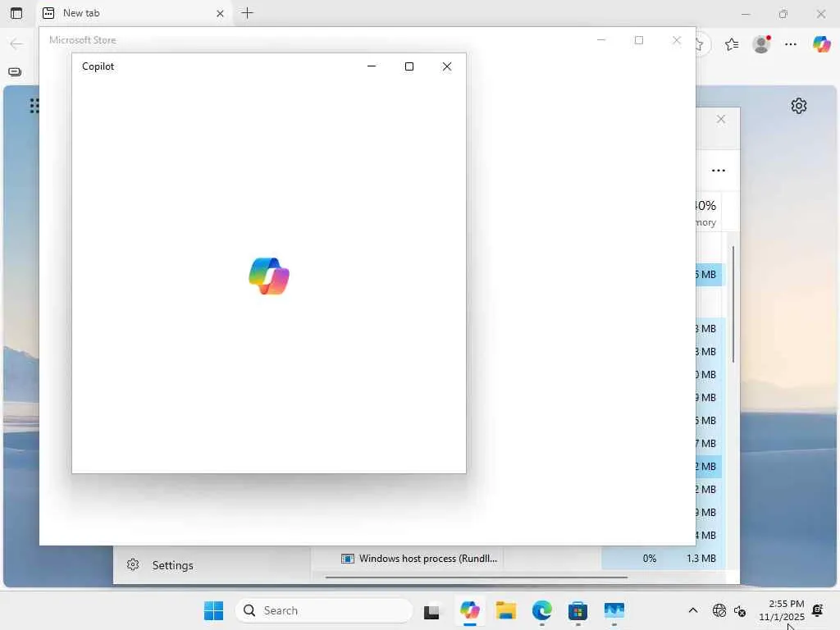Click Edge vertical tabs sidebar icon

click(15, 72)
